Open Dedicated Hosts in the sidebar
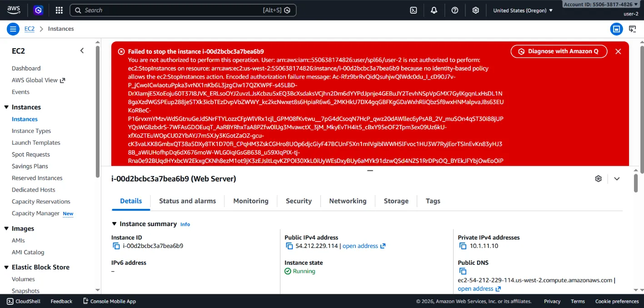This screenshot has height=308, width=644. (x=34, y=190)
